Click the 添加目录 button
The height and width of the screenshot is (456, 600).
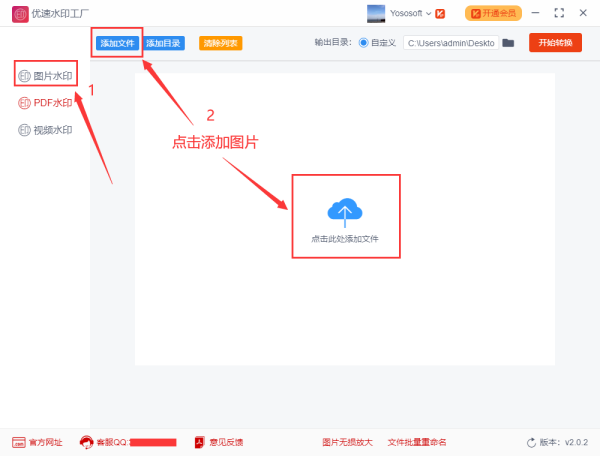point(163,43)
